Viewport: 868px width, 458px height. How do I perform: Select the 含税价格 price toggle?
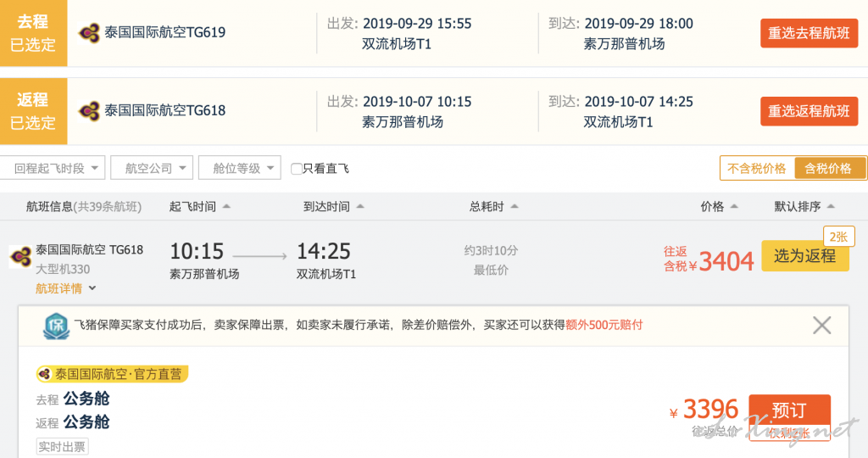pyautogui.click(x=829, y=169)
